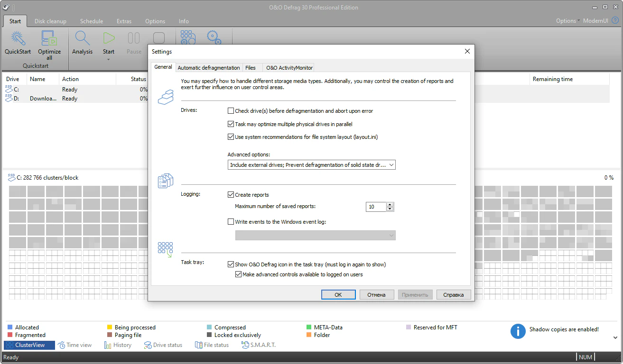
Task: Select the General settings tab
Action: 163,67
